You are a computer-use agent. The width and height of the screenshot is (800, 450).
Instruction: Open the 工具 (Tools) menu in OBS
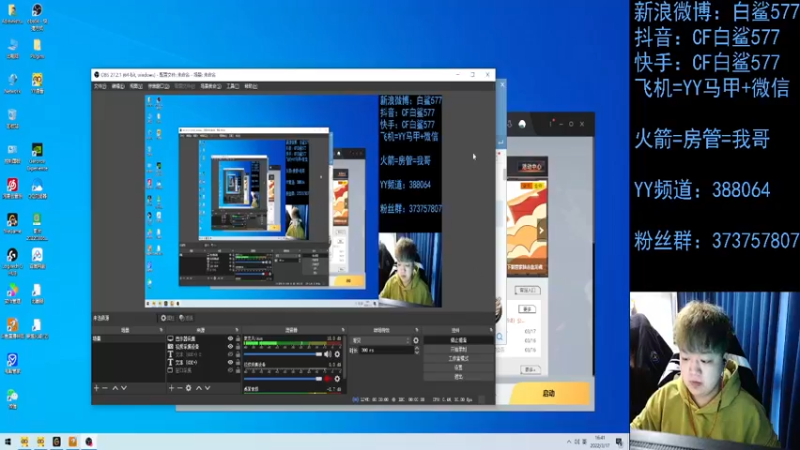click(x=233, y=86)
